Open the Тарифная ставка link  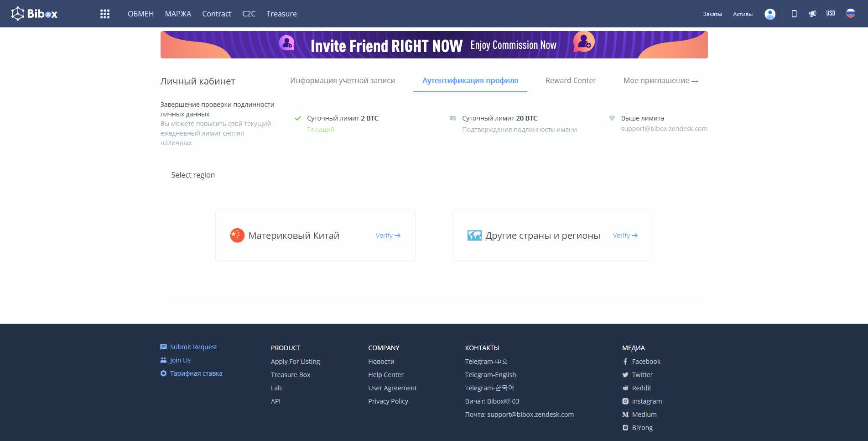click(x=196, y=373)
